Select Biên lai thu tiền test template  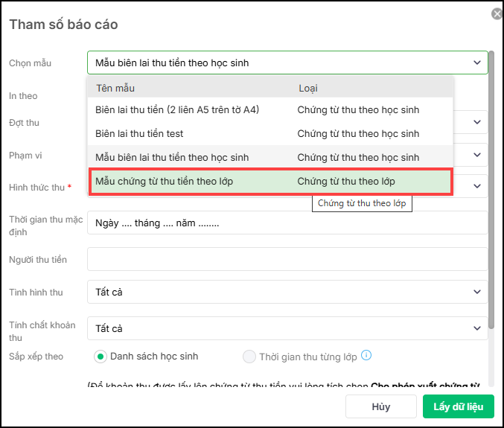[x=139, y=134]
